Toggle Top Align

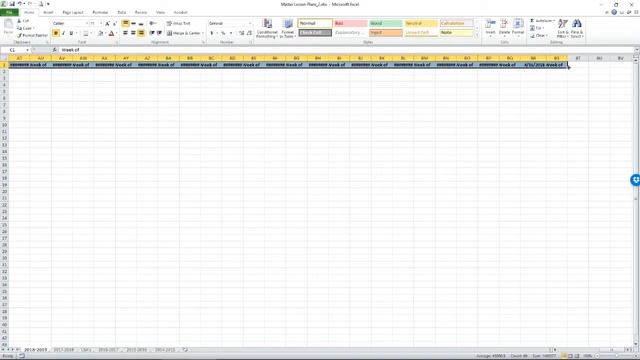click(126, 24)
